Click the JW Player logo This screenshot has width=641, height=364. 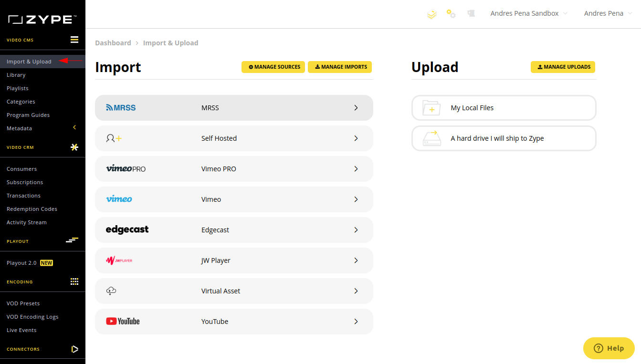coord(119,260)
